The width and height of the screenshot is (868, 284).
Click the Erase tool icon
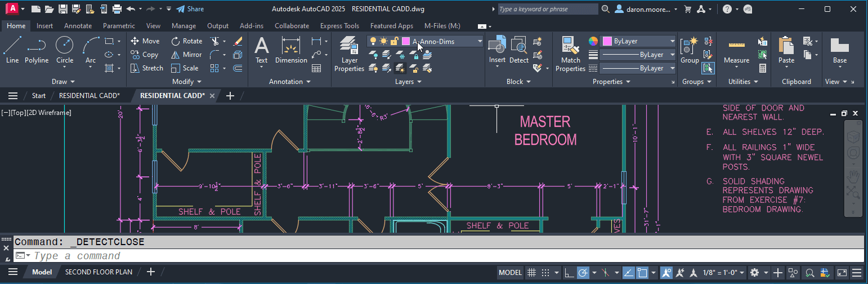[238, 41]
